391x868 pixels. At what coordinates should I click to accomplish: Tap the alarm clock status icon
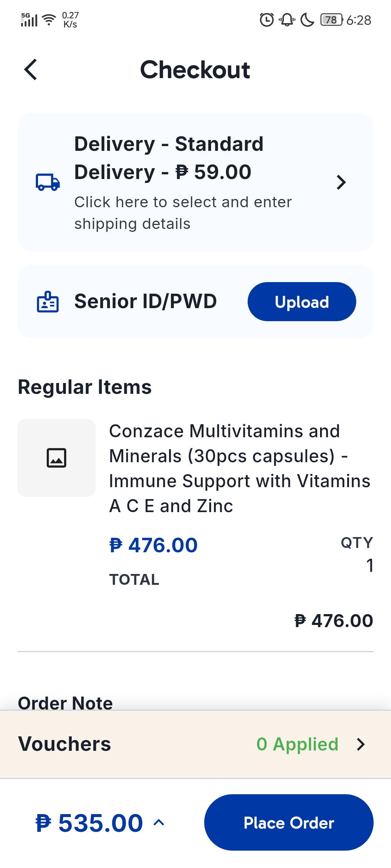pyautogui.click(x=267, y=20)
